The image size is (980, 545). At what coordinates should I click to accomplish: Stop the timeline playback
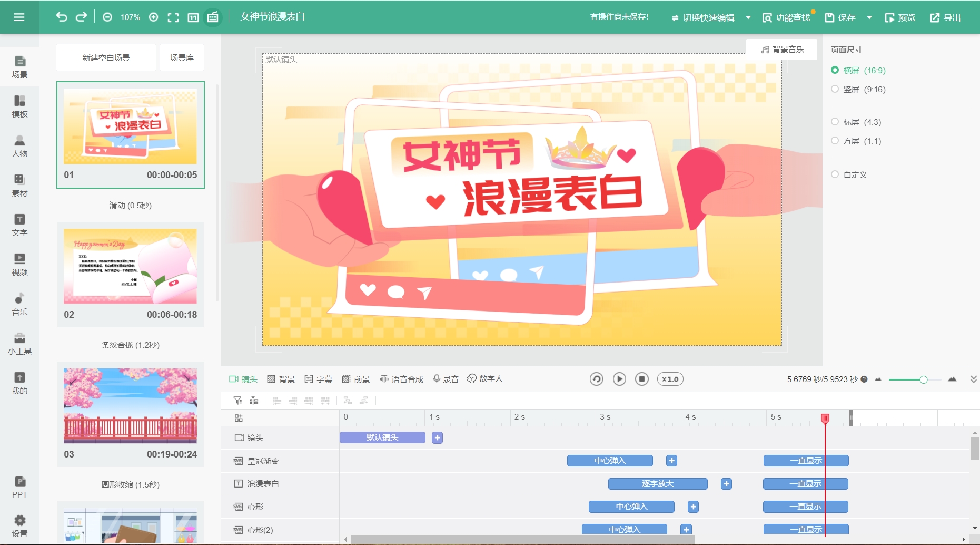coord(642,379)
